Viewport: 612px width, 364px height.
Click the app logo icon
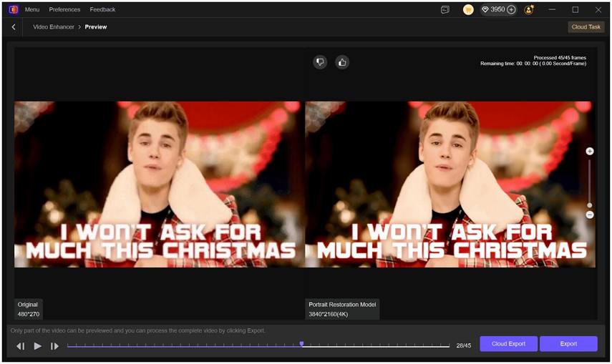(14, 9)
